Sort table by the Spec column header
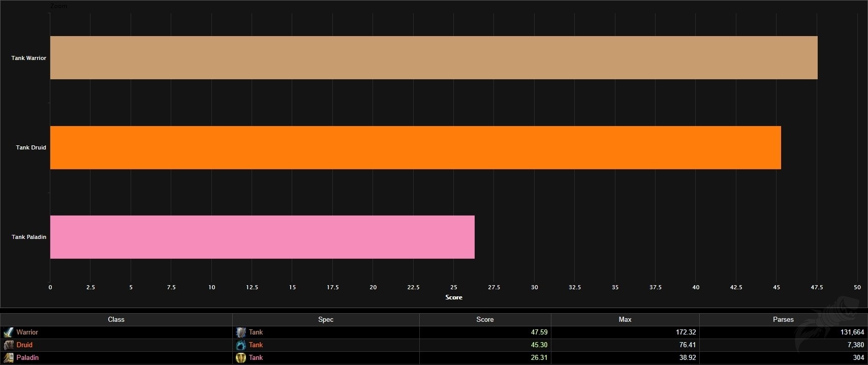Viewport: 868px width, 365px height. click(x=326, y=320)
